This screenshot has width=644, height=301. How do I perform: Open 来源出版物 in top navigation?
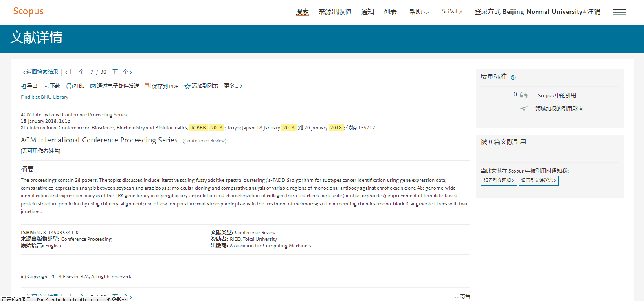(x=335, y=12)
